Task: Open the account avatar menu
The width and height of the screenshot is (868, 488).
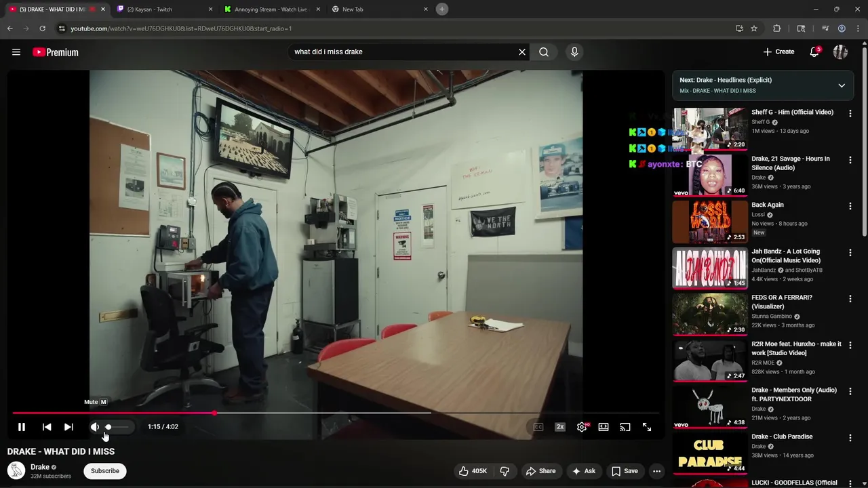Action: pos(840,52)
